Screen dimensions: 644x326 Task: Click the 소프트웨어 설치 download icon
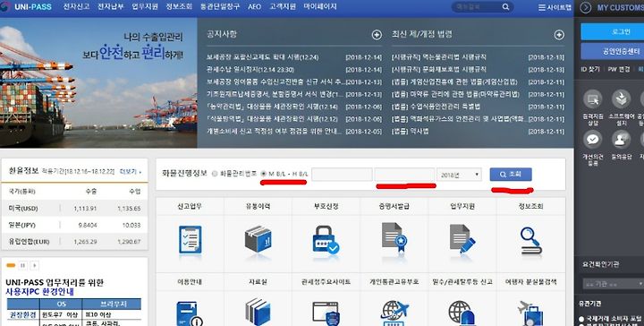point(621,99)
